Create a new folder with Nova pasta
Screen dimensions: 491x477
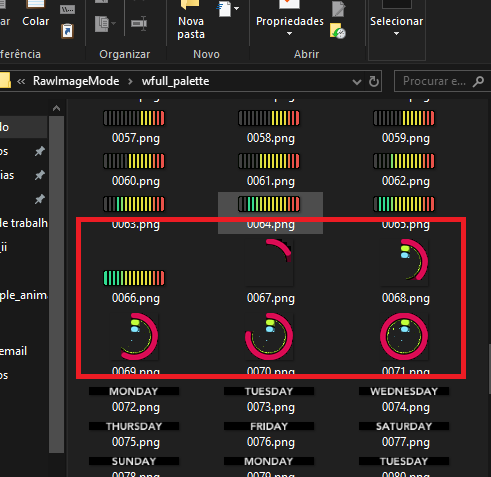coord(191,21)
